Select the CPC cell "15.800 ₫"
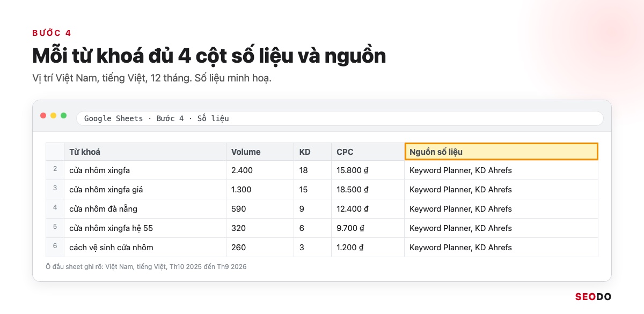Image resolution: width=644 pixels, height=314 pixels. [368, 170]
